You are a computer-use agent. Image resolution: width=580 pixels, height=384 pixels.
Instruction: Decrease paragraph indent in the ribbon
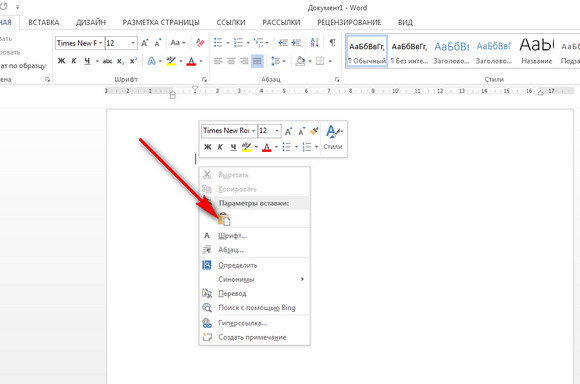tap(283, 43)
